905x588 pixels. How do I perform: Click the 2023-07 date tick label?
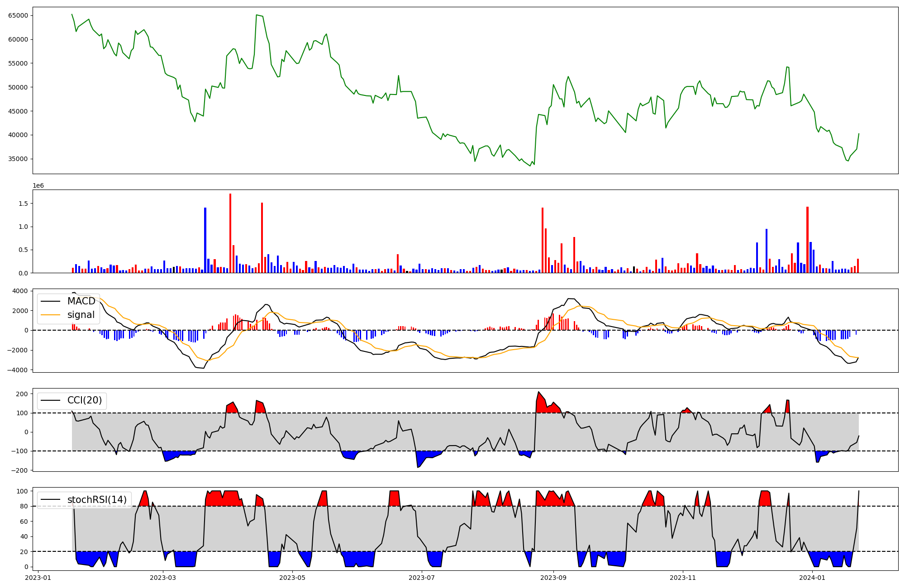tap(422, 578)
